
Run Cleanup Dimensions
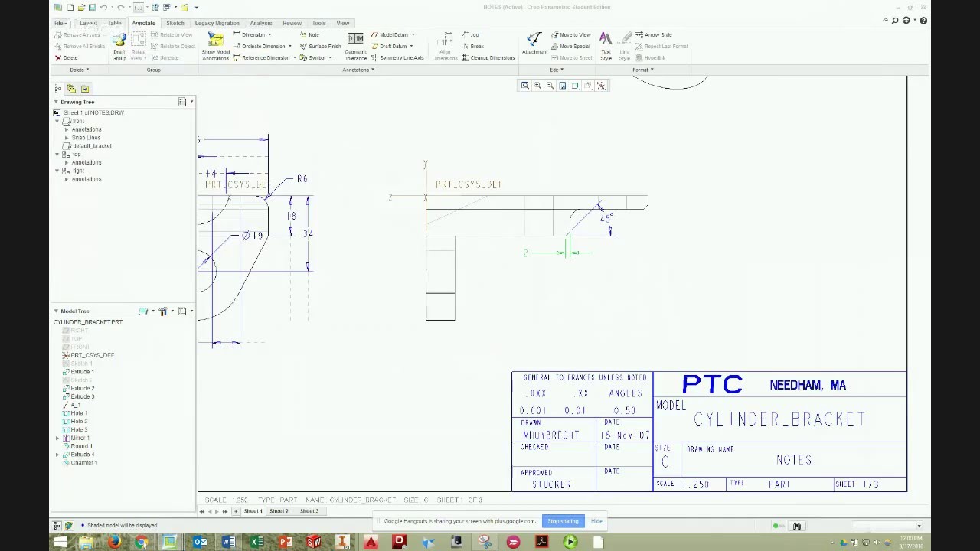[x=492, y=57]
